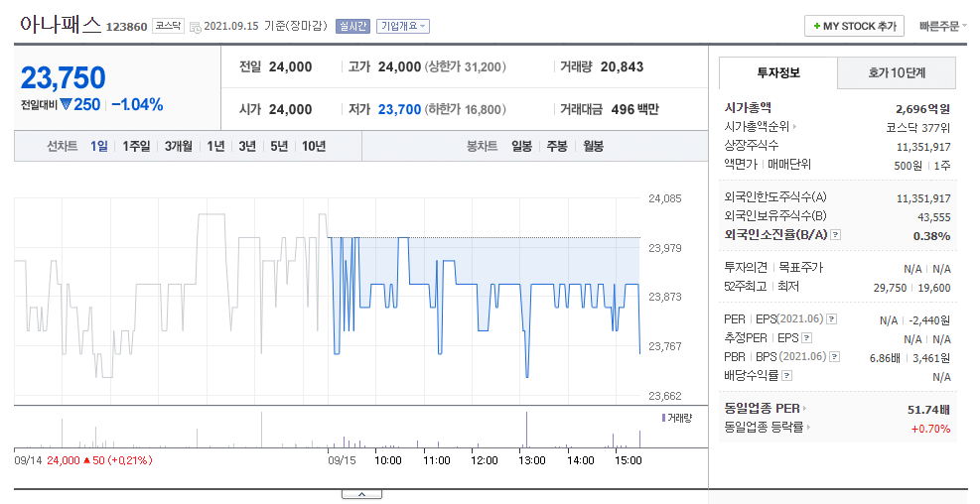Image resolution: width=980 pixels, height=504 pixels.
Task: Click the 거래량 legend marker icon
Action: [x=663, y=418]
